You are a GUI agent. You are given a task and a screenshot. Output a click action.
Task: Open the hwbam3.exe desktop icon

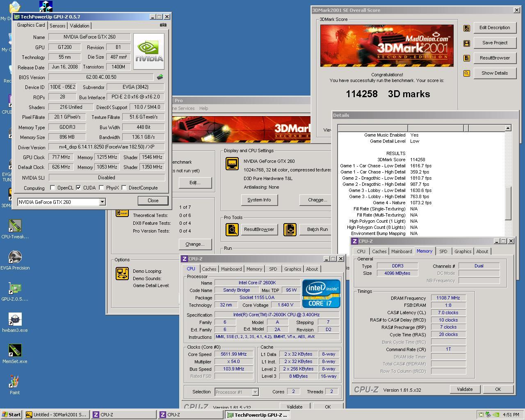tap(15, 322)
